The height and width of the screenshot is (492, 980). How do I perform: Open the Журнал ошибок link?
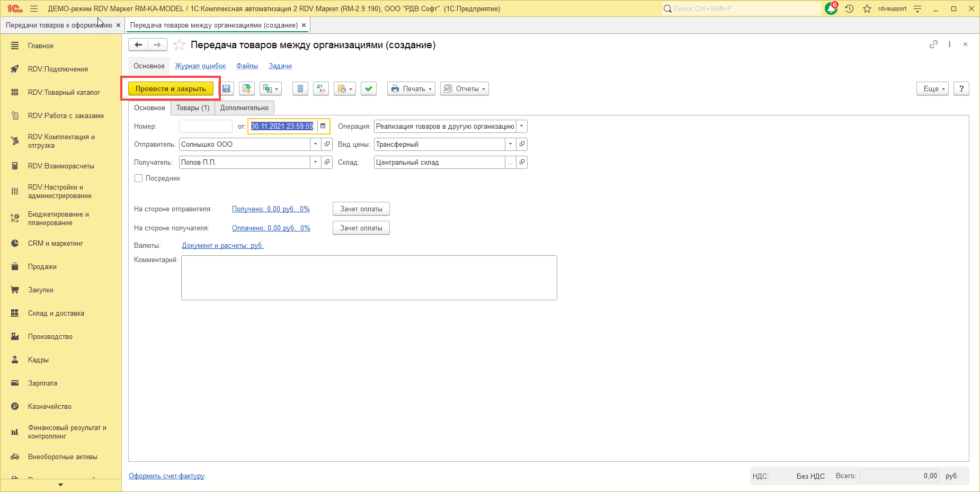tap(200, 66)
